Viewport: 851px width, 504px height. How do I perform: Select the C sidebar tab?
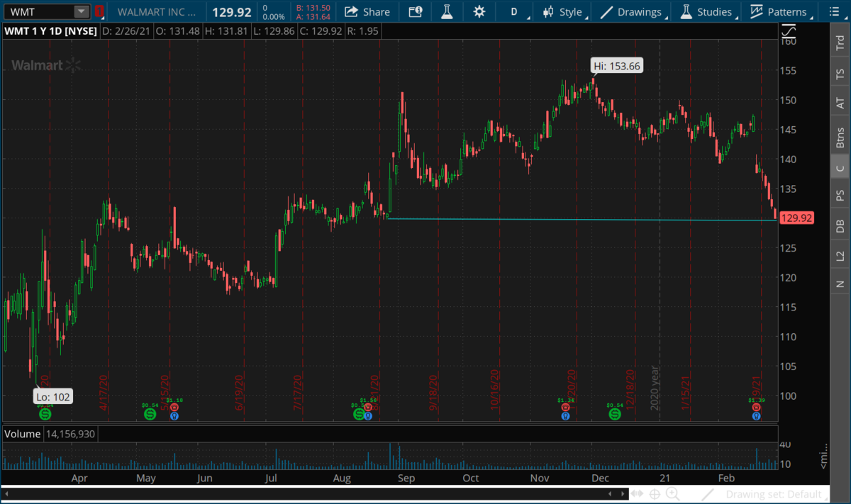click(840, 167)
